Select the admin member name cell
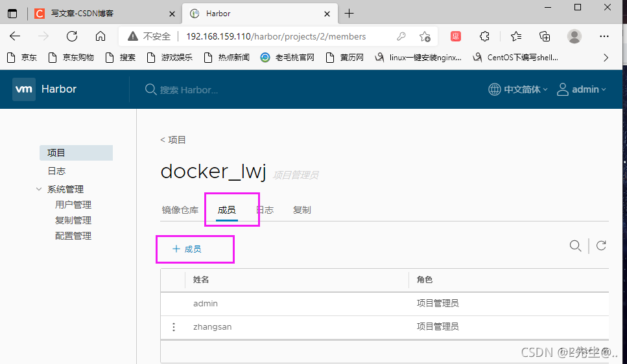The width and height of the screenshot is (627, 364). click(x=206, y=303)
